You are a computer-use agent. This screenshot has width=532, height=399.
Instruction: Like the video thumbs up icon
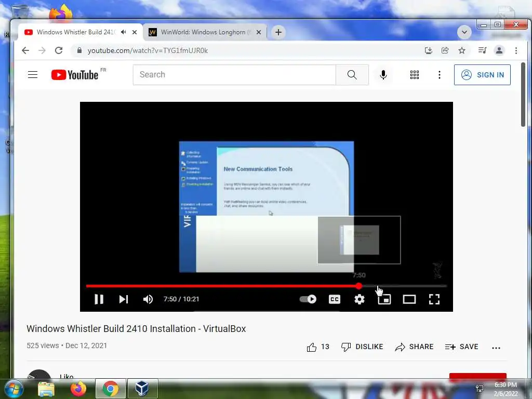[312, 347]
